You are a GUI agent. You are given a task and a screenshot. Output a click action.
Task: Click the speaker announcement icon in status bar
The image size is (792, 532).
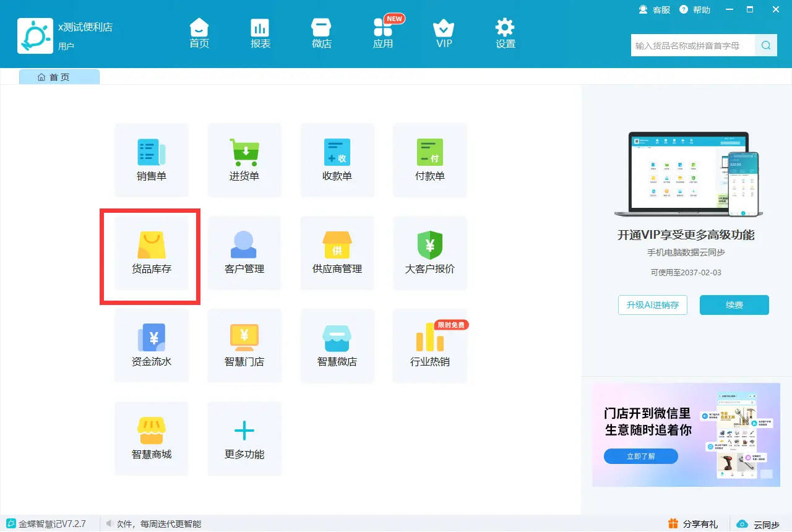click(111, 524)
